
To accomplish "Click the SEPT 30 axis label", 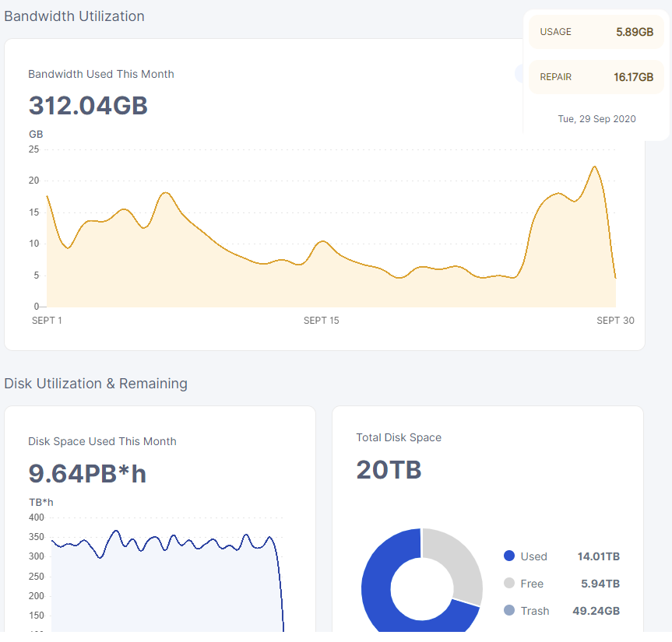I will (x=615, y=321).
